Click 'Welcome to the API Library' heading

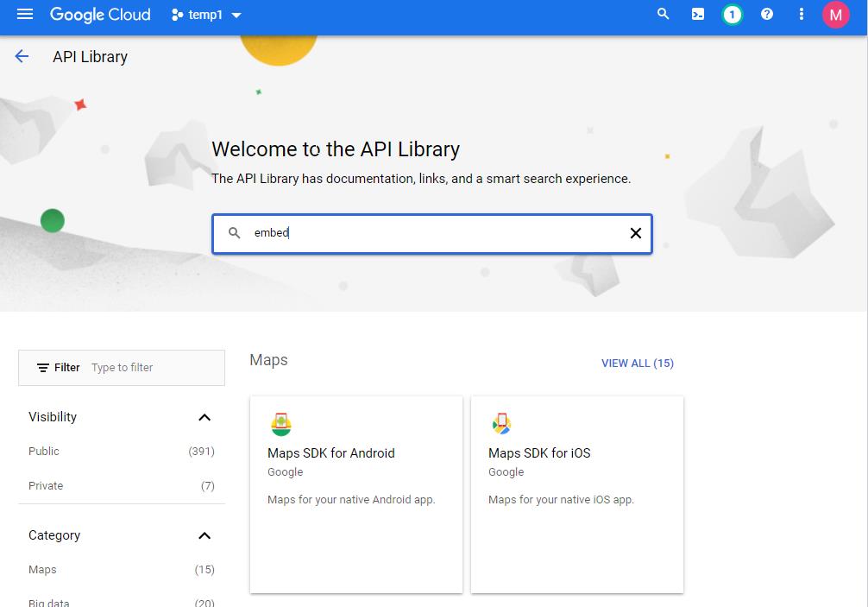pyautogui.click(x=336, y=149)
